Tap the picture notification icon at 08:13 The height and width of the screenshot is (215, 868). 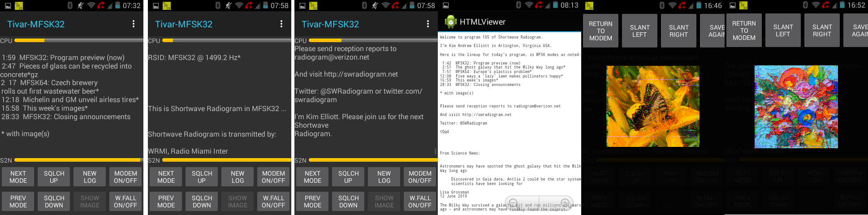(446, 5)
